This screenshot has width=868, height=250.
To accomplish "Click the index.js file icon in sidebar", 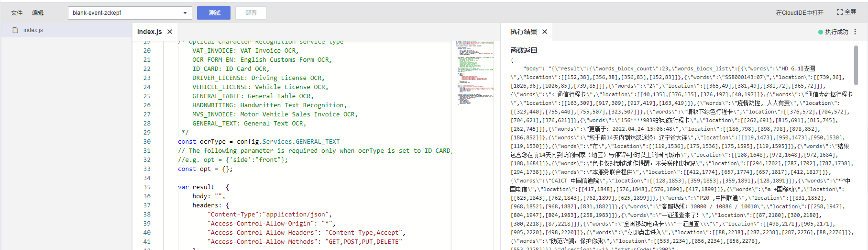I will click(x=15, y=30).
